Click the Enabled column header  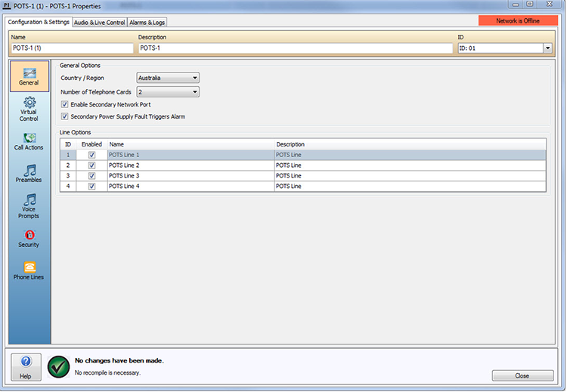[91, 144]
